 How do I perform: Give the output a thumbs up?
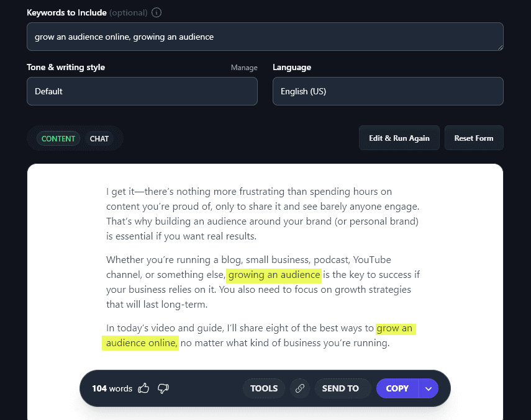pyautogui.click(x=144, y=388)
